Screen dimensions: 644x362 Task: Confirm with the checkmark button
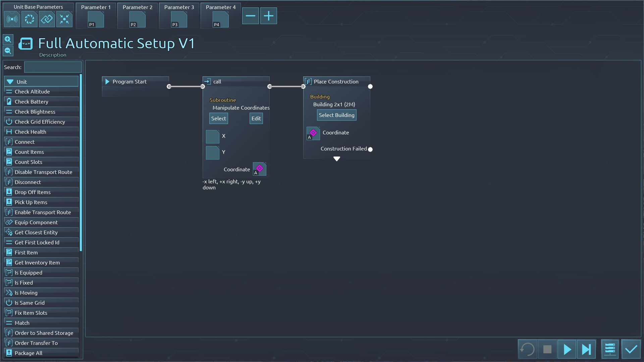631,350
